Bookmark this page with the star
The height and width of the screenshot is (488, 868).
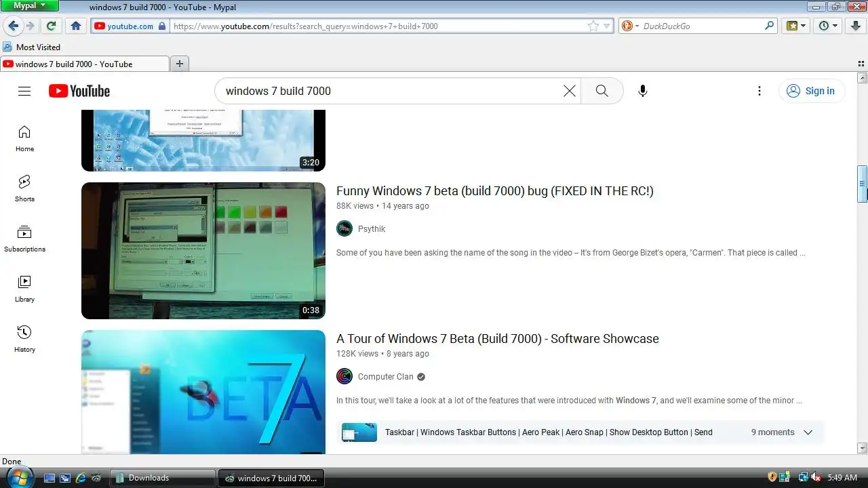click(x=593, y=26)
